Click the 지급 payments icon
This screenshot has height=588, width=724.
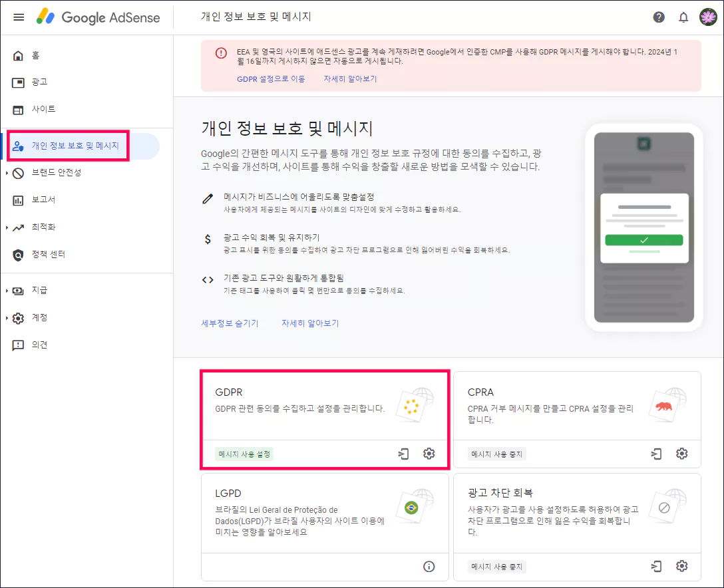(x=18, y=291)
